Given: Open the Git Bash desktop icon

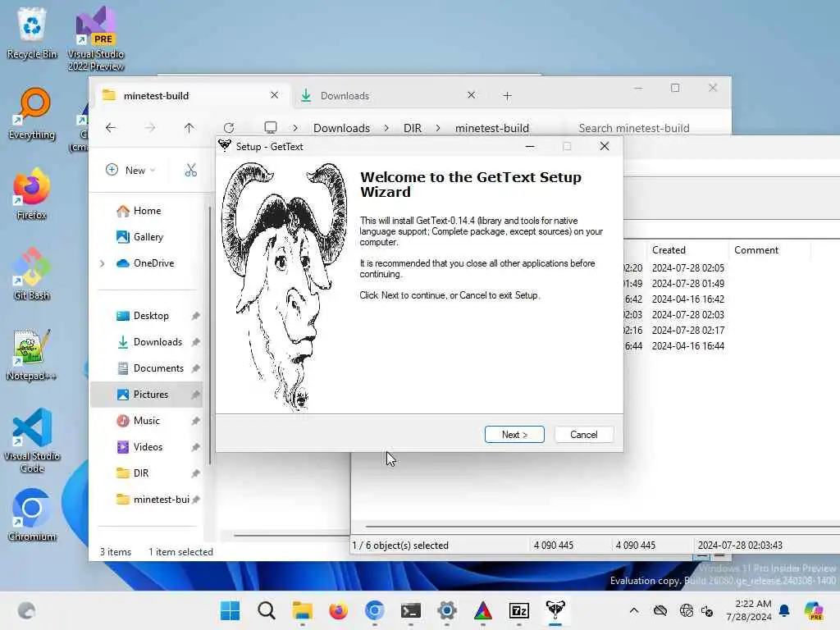Looking at the screenshot, I should pos(32,274).
